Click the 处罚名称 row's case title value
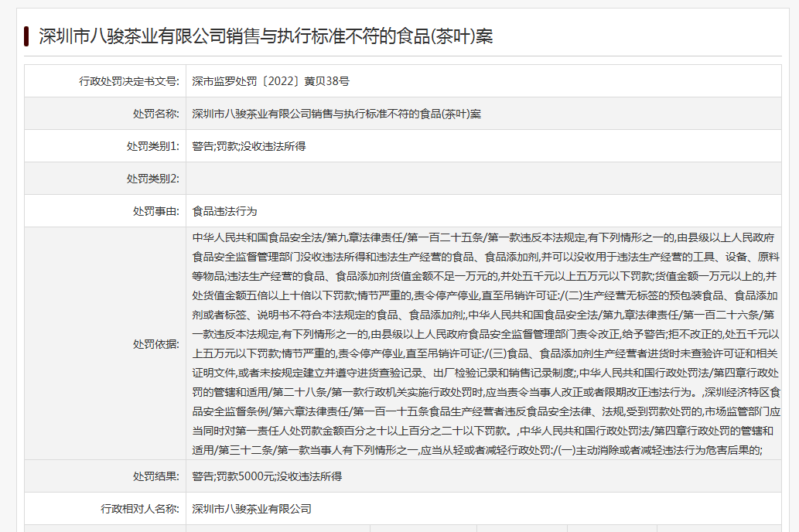 click(x=336, y=114)
